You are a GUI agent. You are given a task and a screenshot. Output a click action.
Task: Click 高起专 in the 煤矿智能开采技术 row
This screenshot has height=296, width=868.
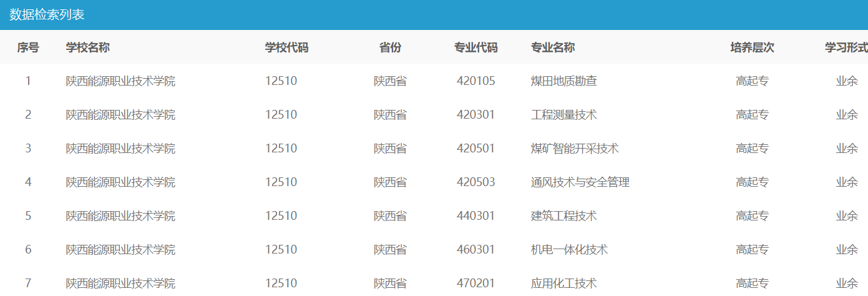click(x=753, y=149)
